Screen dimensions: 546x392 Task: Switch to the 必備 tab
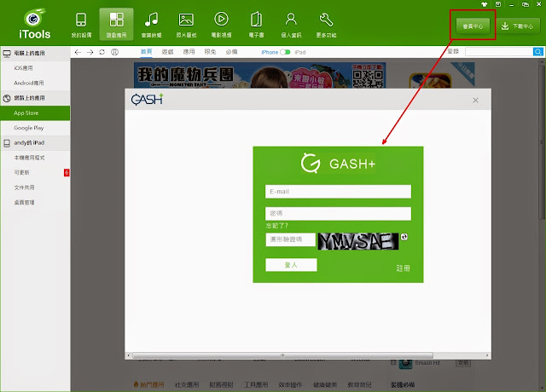(x=231, y=52)
